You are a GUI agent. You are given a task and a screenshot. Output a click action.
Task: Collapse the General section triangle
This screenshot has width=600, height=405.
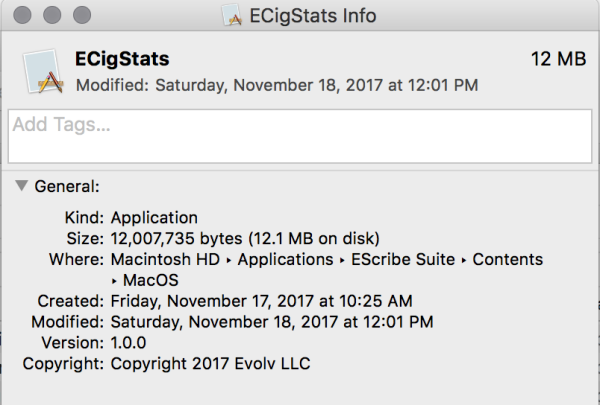[21, 186]
